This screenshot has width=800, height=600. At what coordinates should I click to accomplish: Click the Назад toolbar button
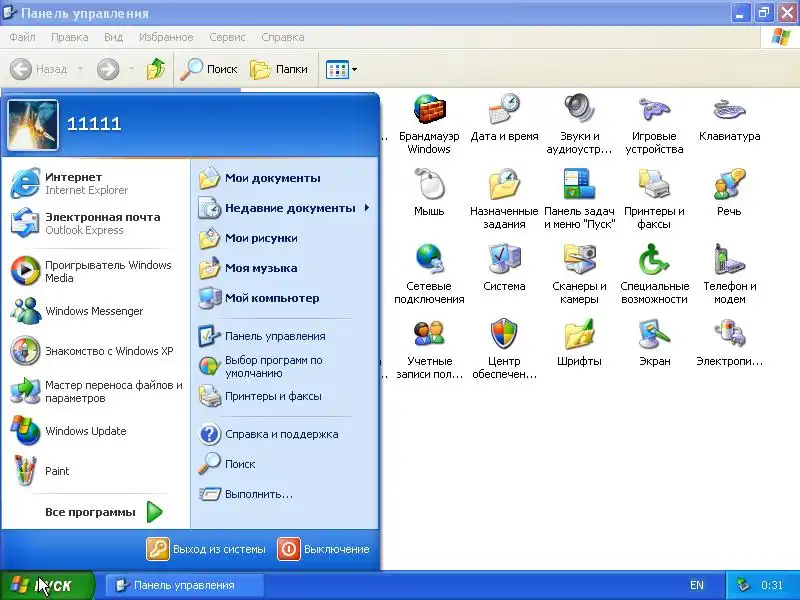39,69
